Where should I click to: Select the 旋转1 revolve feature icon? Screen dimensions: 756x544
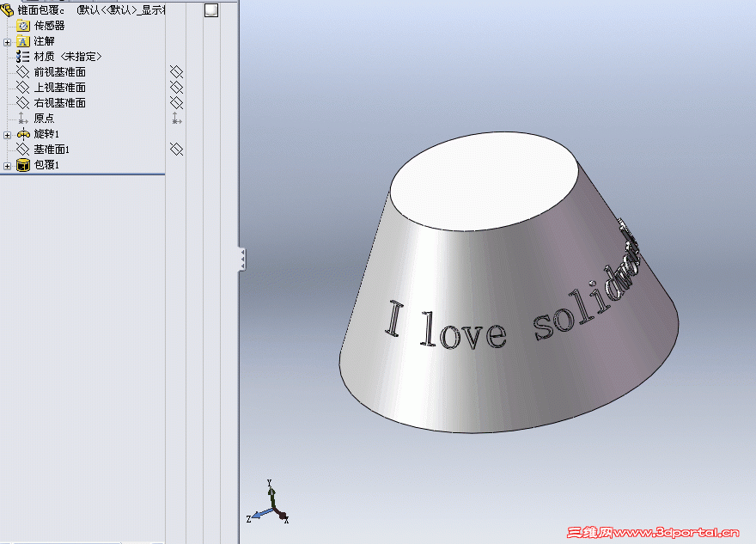click(23, 133)
